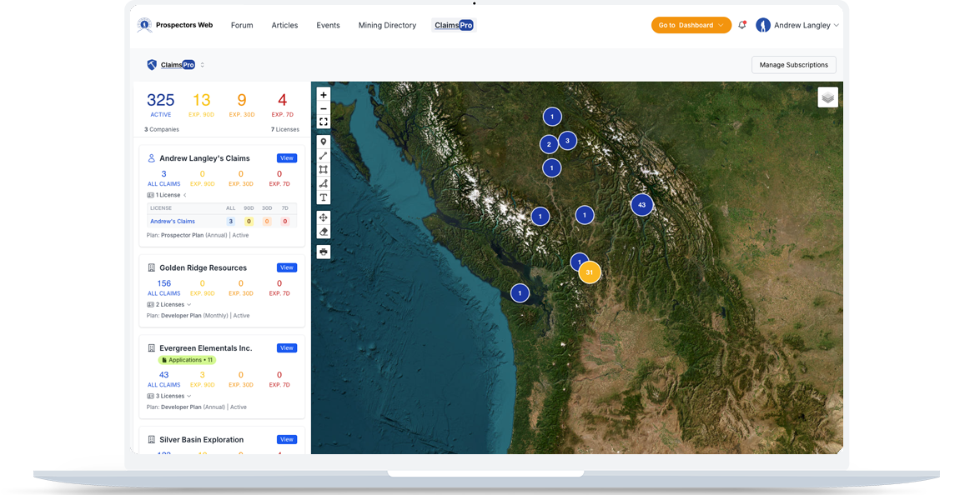The width and height of the screenshot is (980, 495).
Task: Click the Manage Subscriptions button
Action: point(793,64)
